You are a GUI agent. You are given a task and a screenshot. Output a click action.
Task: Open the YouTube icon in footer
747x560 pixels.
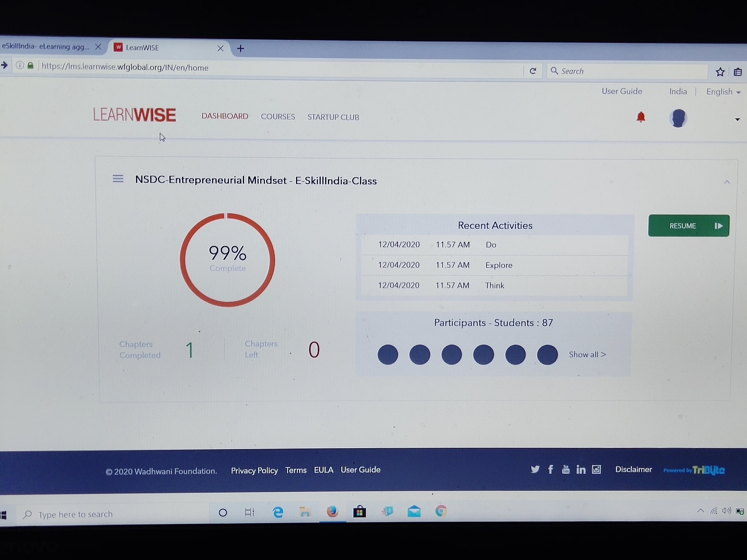click(x=566, y=469)
